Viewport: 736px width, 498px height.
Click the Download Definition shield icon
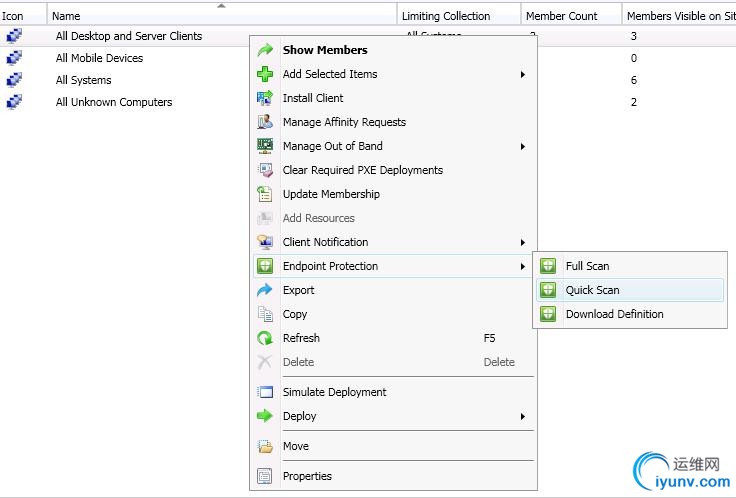pos(548,314)
